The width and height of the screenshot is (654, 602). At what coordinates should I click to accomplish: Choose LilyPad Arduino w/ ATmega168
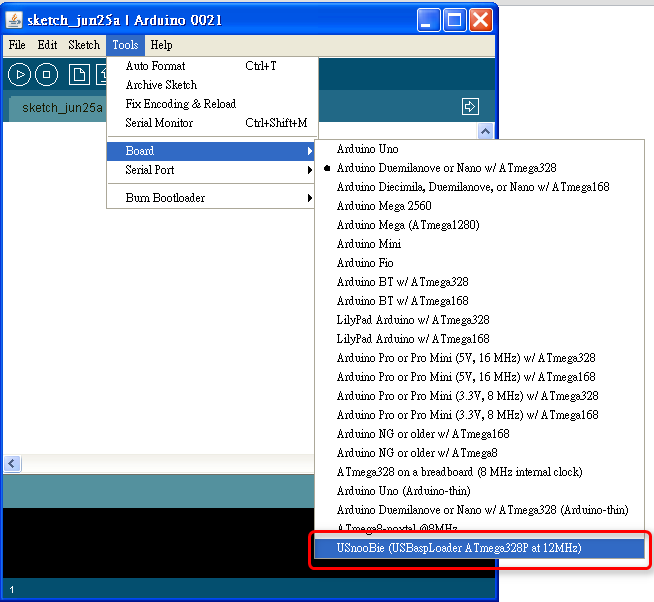(480, 339)
